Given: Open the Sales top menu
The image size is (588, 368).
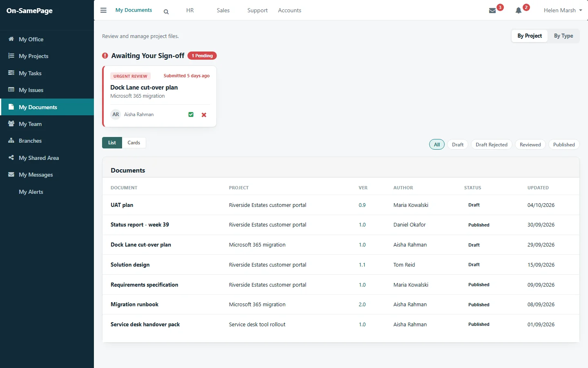Looking at the screenshot, I should 223,11.
